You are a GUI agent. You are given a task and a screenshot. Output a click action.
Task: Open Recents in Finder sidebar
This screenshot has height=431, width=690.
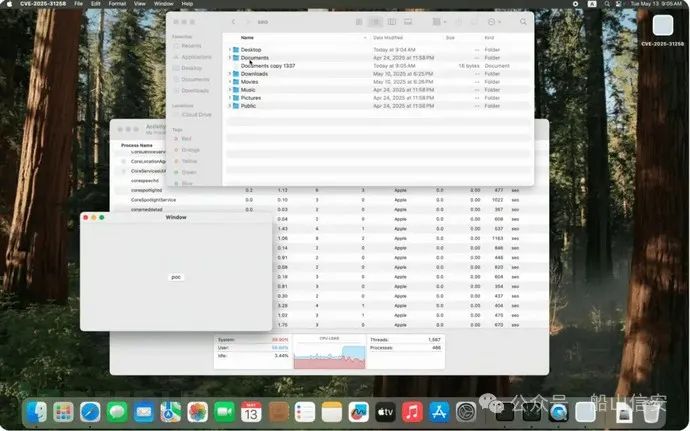(x=191, y=46)
